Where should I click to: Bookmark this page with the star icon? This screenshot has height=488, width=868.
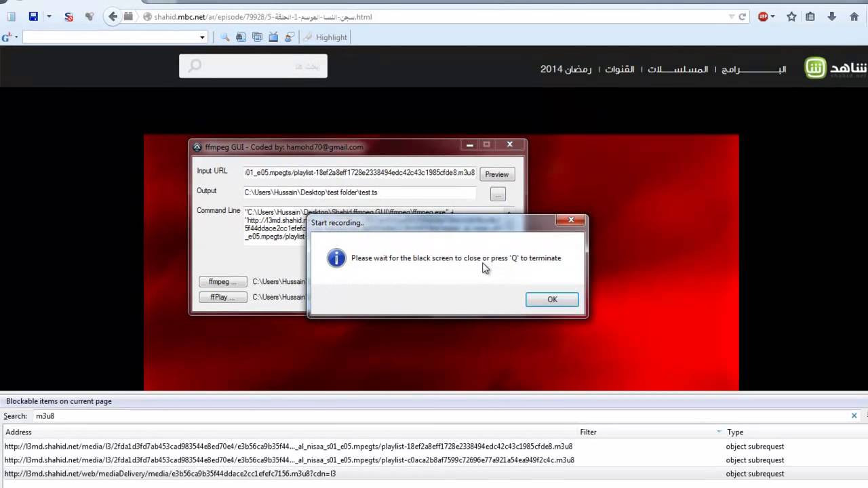(x=791, y=17)
